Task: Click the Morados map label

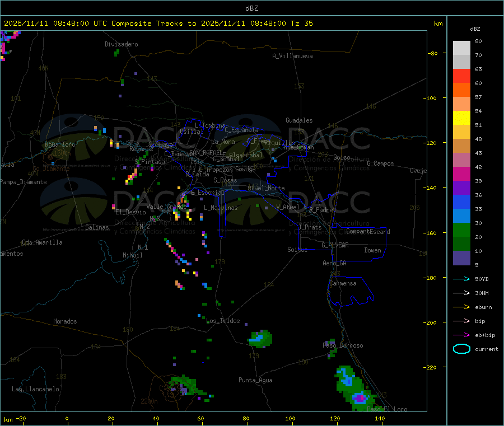Action: click(x=65, y=321)
